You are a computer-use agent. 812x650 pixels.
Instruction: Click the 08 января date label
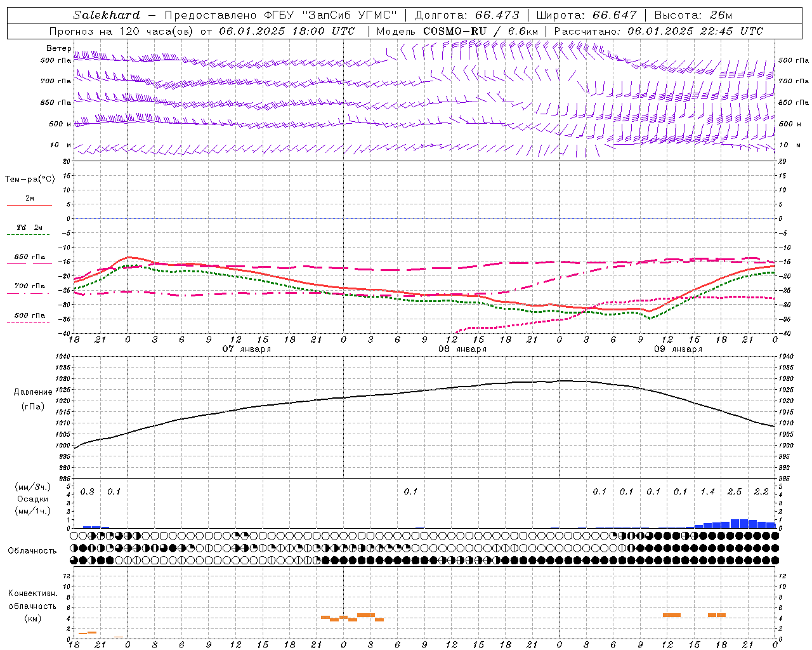tap(462, 349)
